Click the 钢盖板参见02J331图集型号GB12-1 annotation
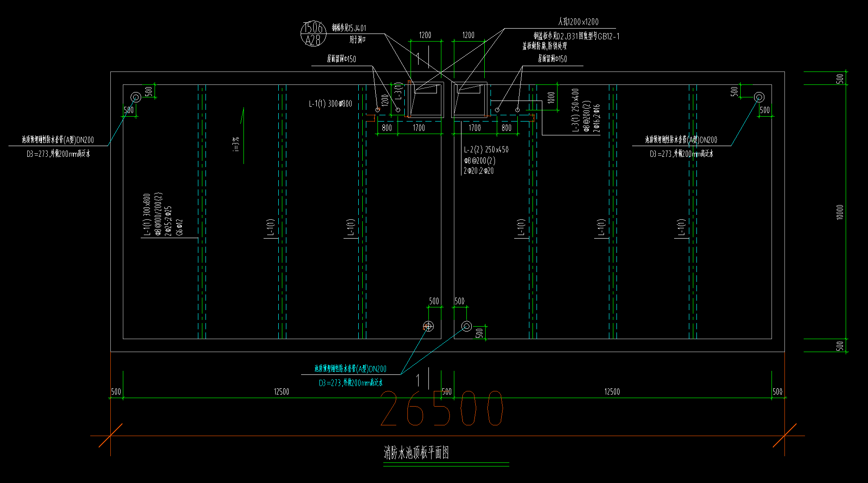 pos(576,36)
